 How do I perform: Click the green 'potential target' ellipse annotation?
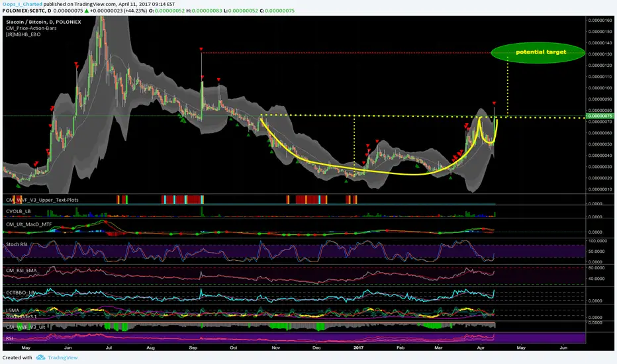[538, 52]
